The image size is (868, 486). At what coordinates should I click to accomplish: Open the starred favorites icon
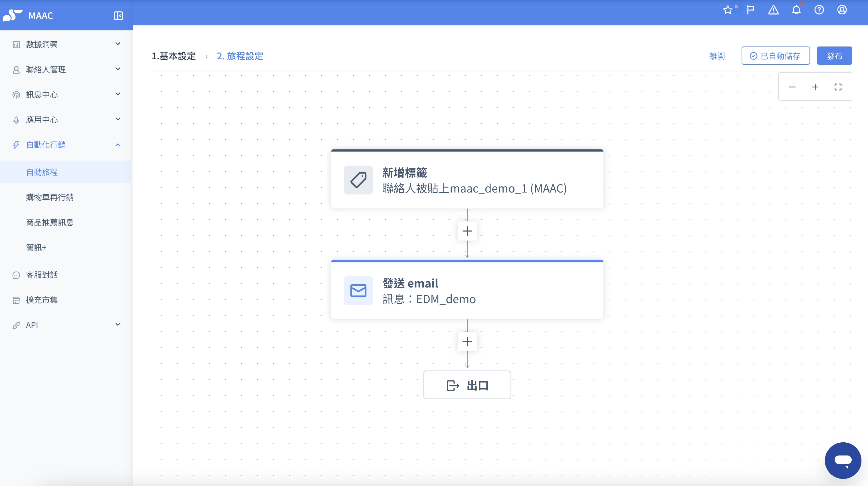tap(728, 10)
